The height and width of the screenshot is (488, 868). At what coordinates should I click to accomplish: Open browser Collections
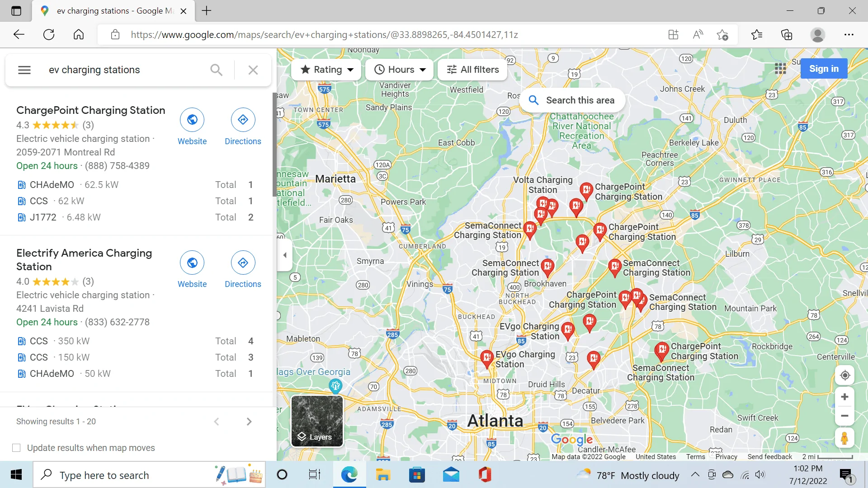[787, 35]
